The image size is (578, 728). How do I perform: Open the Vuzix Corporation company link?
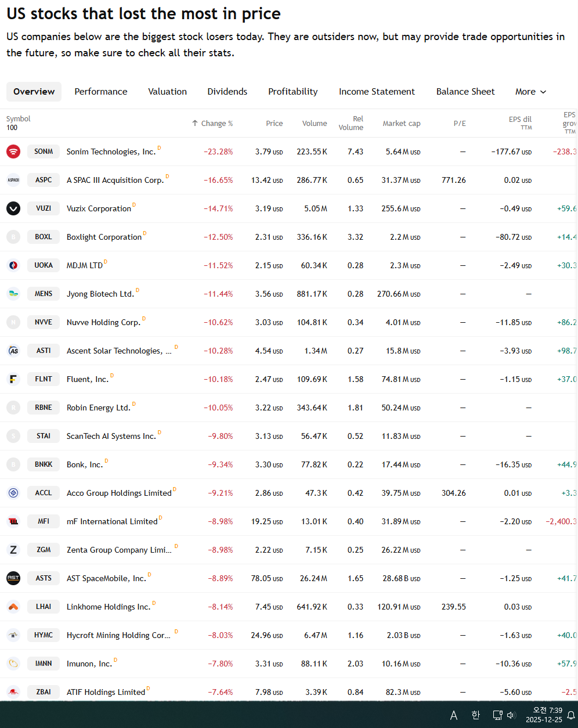99,208
